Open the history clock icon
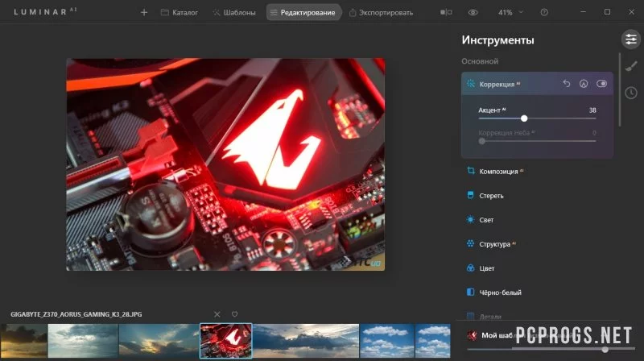The image size is (644, 361). coord(631,93)
